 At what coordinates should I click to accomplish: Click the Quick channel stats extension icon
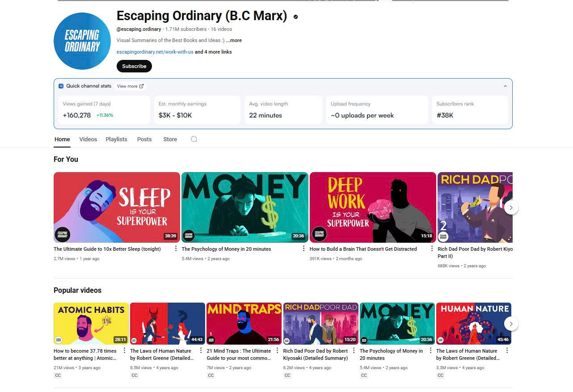tap(61, 86)
